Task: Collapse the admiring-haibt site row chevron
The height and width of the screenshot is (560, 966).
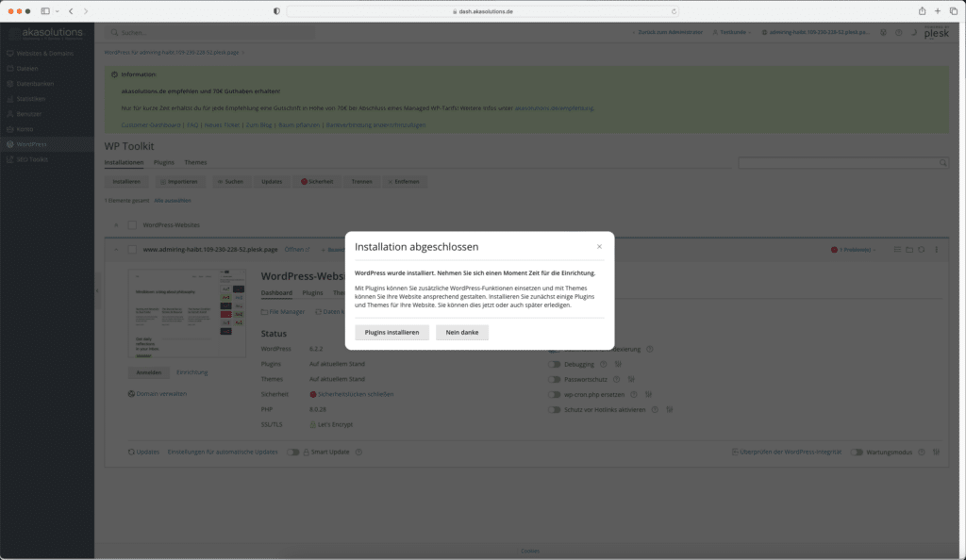Action: [116, 250]
